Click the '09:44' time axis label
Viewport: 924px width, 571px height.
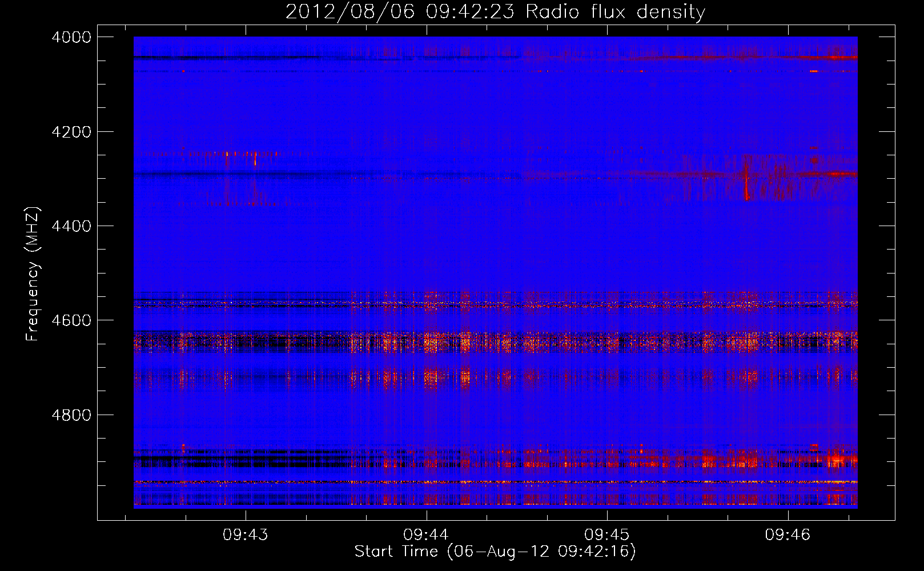pos(426,535)
